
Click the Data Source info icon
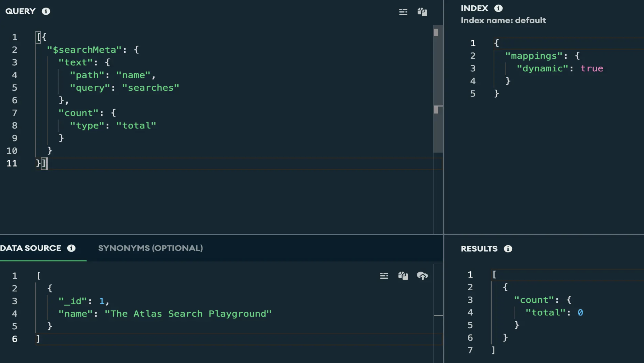click(71, 248)
